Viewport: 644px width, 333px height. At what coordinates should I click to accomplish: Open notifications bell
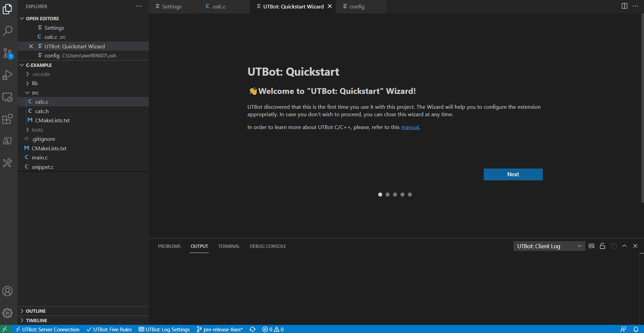click(636, 329)
